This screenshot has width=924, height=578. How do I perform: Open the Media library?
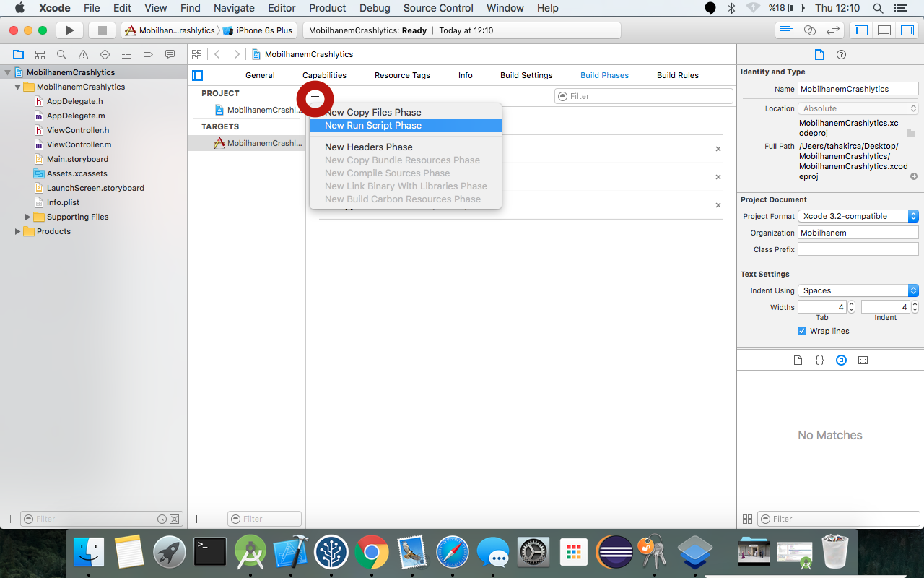pyautogui.click(x=863, y=360)
